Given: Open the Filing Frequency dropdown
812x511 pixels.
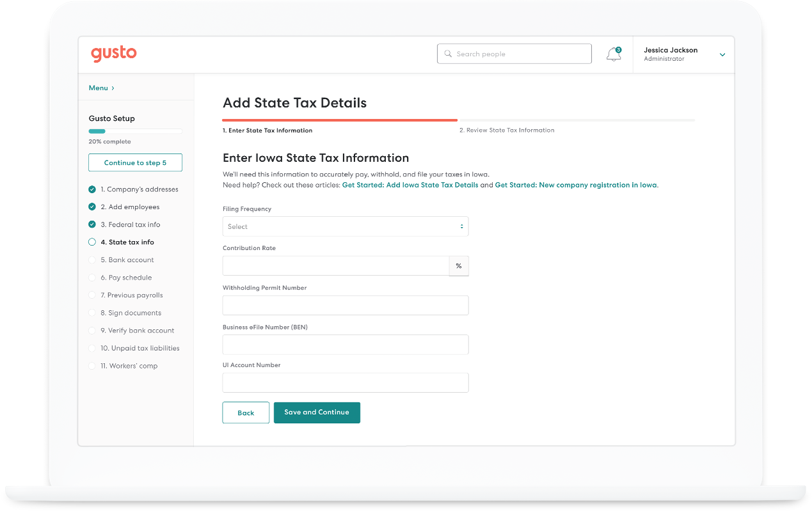Looking at the screenshot, I should [346, 226].
